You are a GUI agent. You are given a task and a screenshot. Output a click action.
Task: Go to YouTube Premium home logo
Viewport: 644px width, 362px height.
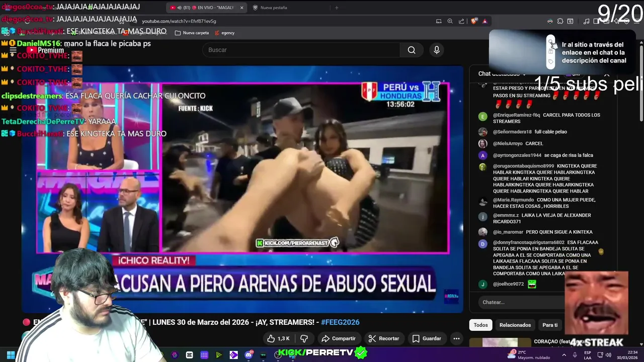click(45, 50)
